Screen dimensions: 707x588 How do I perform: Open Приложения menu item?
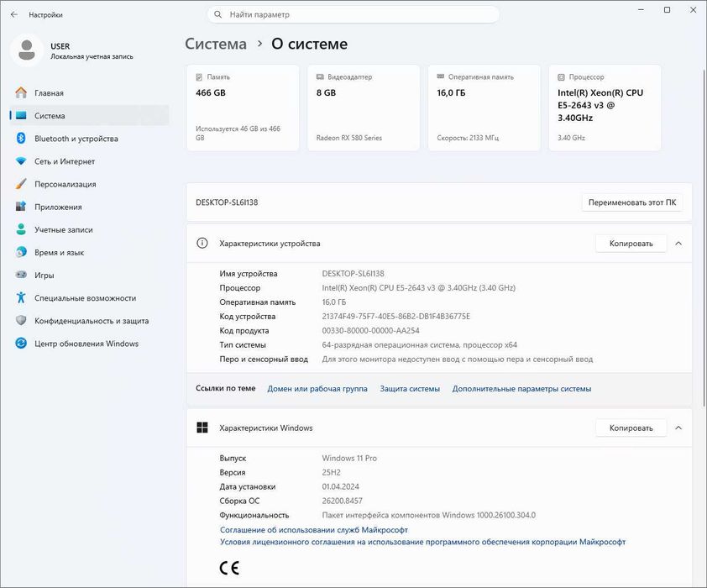tap(89, 207)
